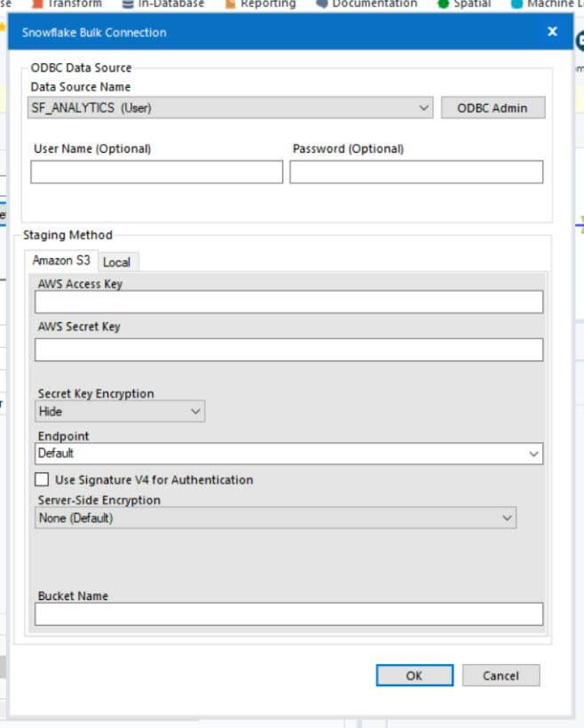Image resolution: width=584 pixels, height=728 pixels.
Task: Click into the AWS Secret Key field
Action: [288, 350]
